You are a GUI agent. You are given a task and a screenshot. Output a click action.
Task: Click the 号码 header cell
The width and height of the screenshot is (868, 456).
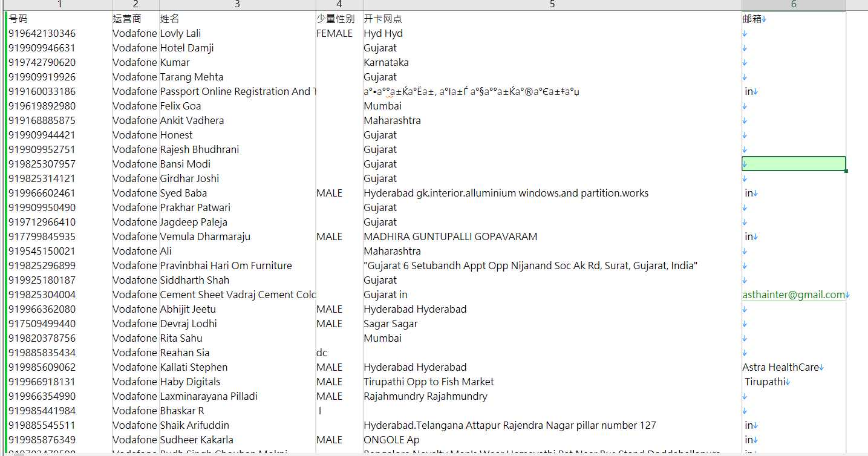(x=59, y=19)
